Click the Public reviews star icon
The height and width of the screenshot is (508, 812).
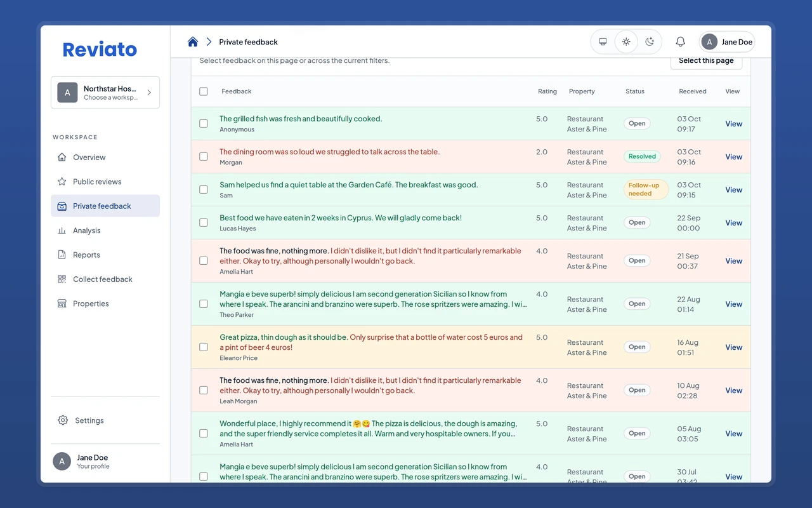(x=62, y=182)
